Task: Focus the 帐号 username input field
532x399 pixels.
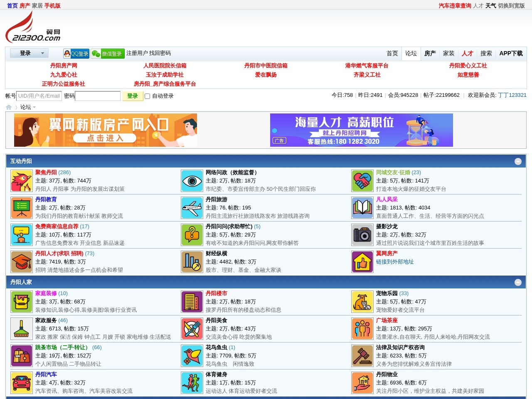Action: tap(39, 96)
